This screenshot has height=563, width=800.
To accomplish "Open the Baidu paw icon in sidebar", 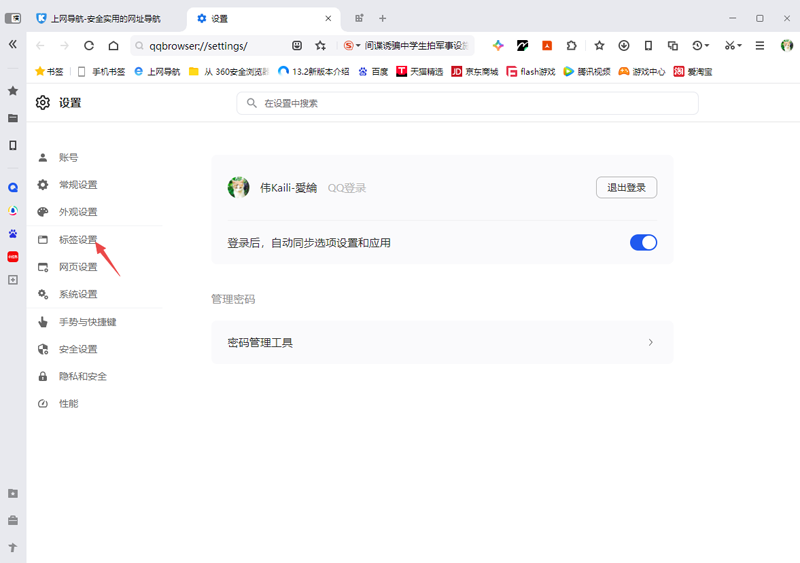I will pyautogui.click(x=13, y=234).
